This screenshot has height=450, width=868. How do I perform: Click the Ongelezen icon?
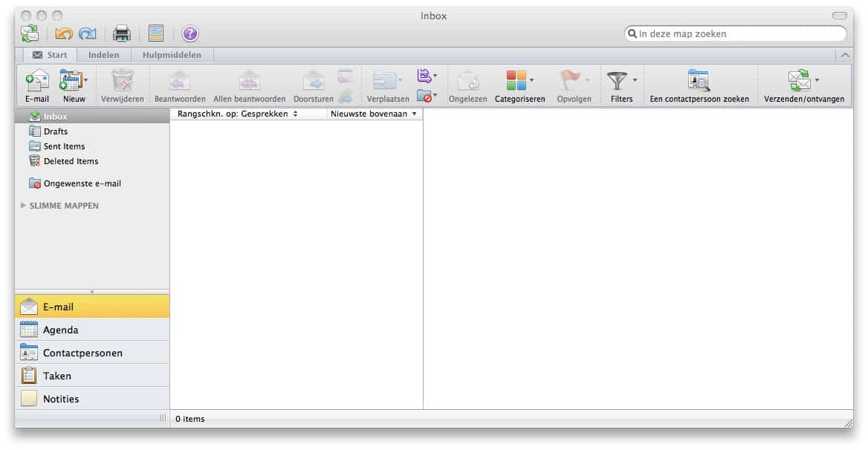click(467, 81)
